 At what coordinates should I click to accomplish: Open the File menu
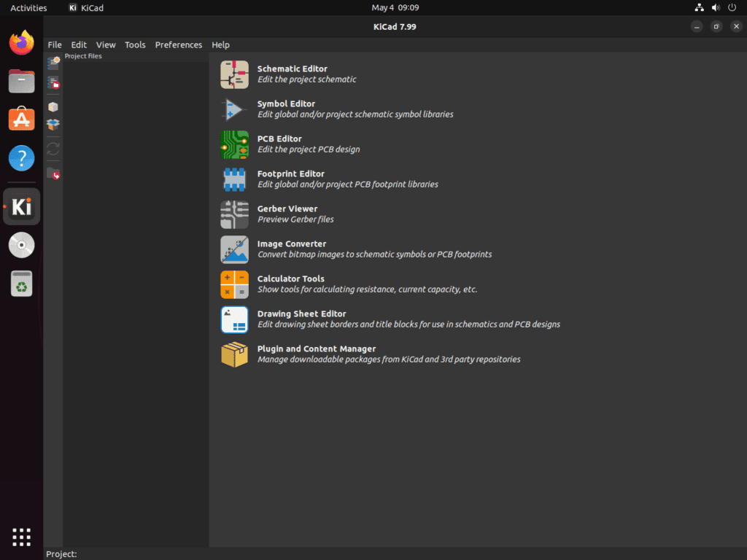[55, 44]
